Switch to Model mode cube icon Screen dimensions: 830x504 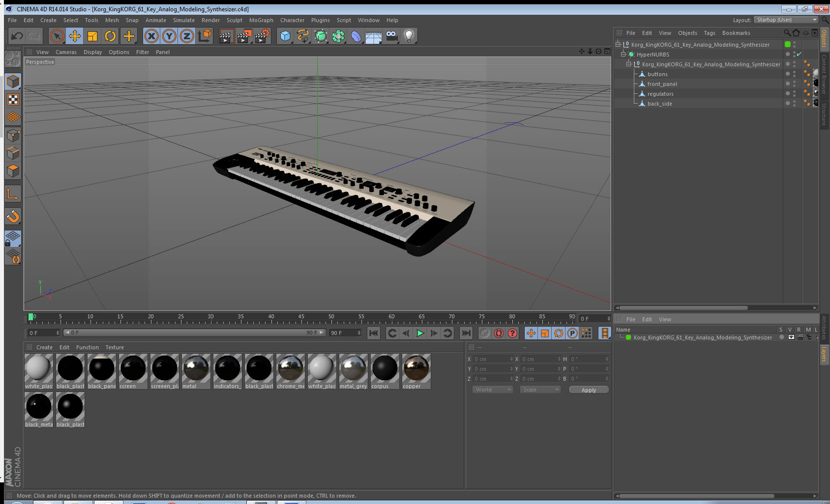tap(13, 82)
